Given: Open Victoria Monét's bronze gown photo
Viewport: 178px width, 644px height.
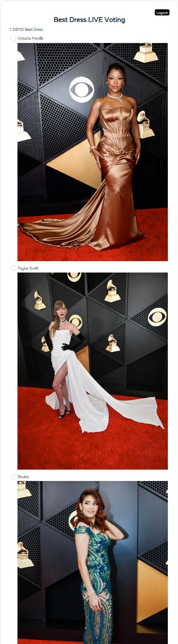Looking at the screenshot, I should pos(93,152).
